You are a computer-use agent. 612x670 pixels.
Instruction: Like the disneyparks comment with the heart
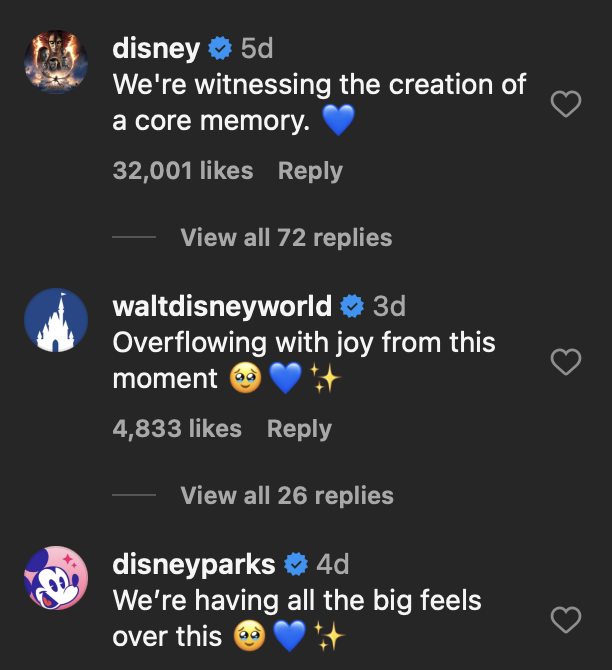pos(567,620)
